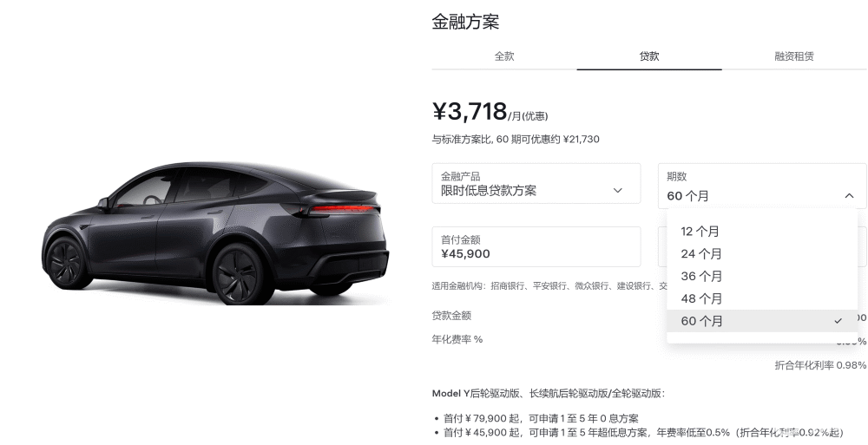The image size is (868, 445).
Task: Choose 12 个月 from the term list
Action: click(762, 232)
